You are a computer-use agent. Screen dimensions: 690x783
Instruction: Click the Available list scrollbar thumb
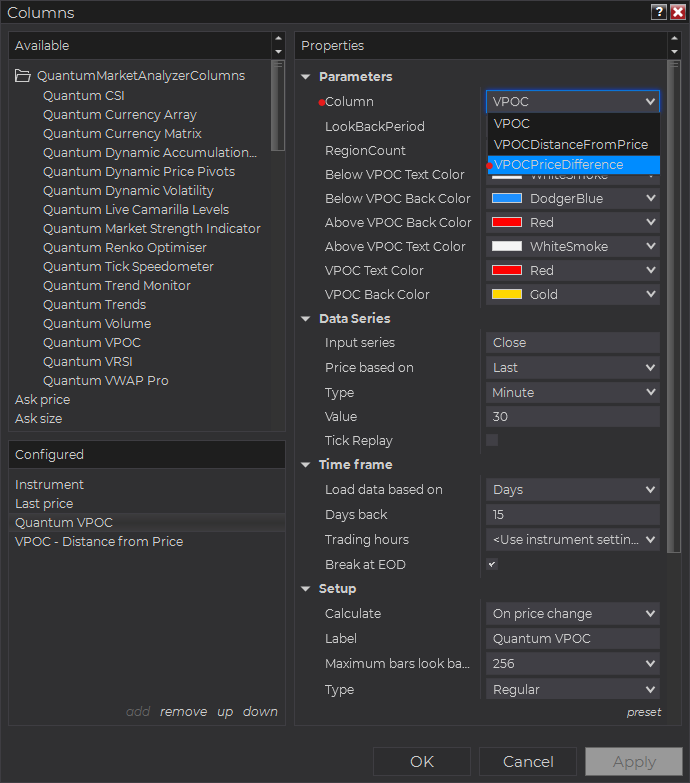pyautogui.click(x=278, y=105)
